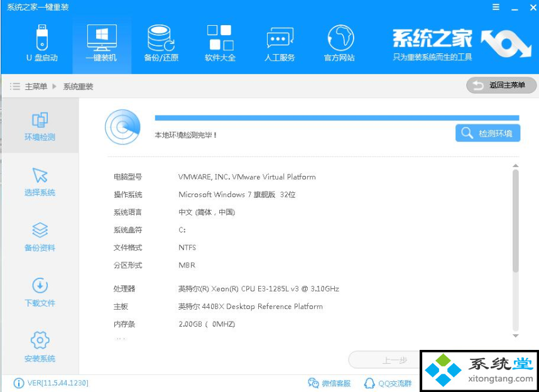The width and height of the screenshot is (539, 392).
Task: Open 人工服务 manual support chat
Action: [x=280, y=43]
